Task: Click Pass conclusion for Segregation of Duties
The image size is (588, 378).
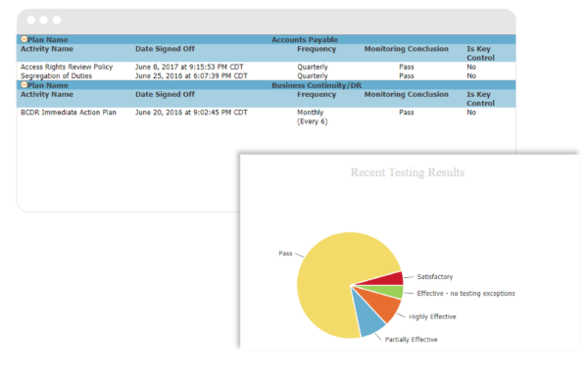Action: [407, 75]
